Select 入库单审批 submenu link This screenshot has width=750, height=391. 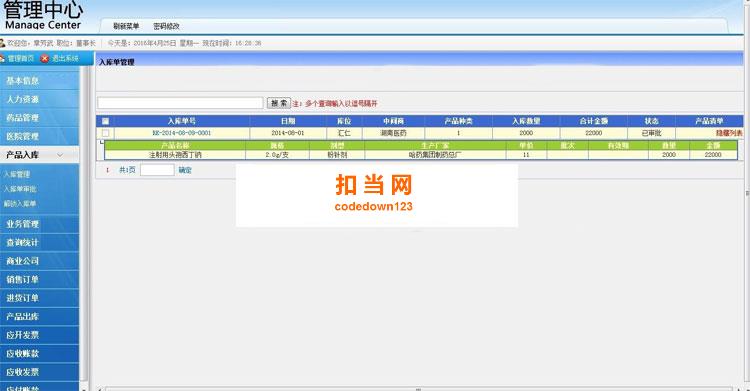tap(20, 189)
